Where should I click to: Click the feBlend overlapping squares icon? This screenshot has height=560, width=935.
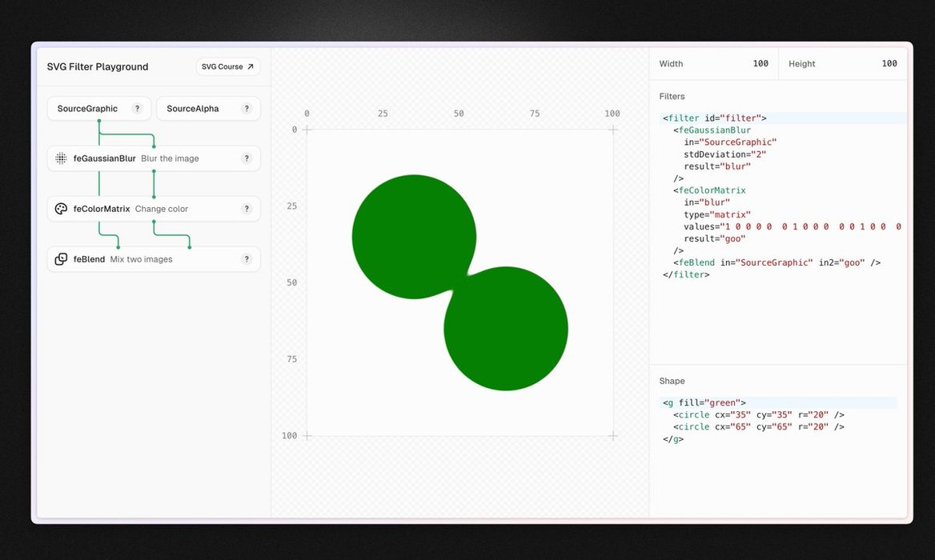pos(61,259)
